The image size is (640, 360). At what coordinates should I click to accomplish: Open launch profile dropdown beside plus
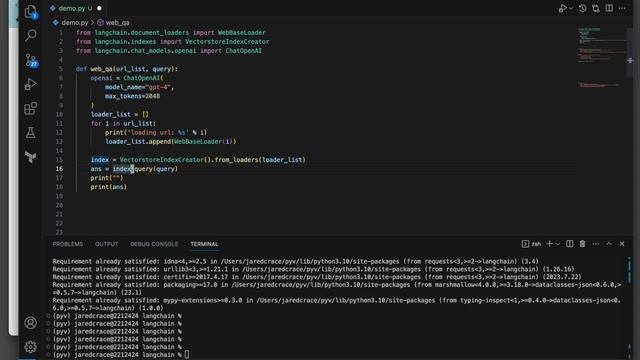558,244
